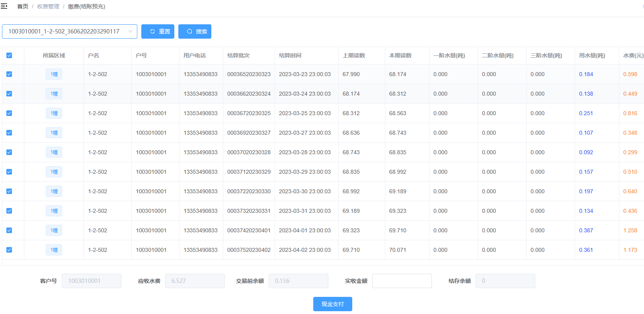Click the 现金支付 button
Viewport: 644px width, 314px height.
(x=333, y=304)
